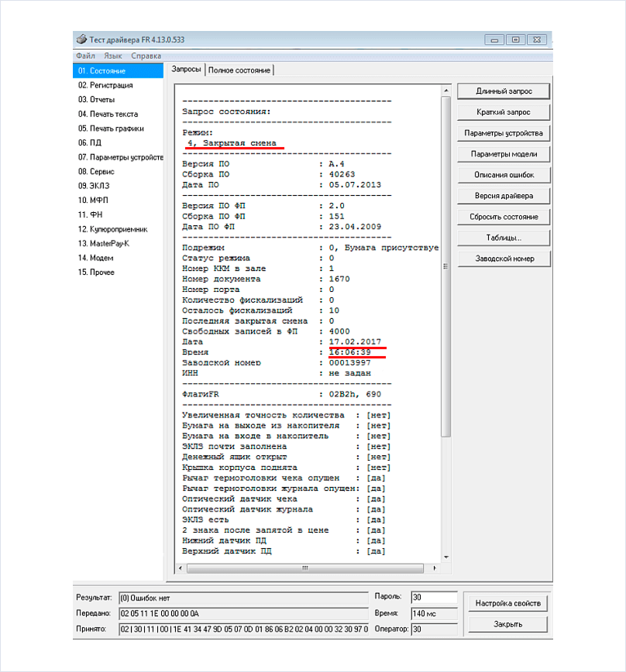This screenshot has height=672, width=626.
Task: Click the Пароль input field
Action: 433,597
